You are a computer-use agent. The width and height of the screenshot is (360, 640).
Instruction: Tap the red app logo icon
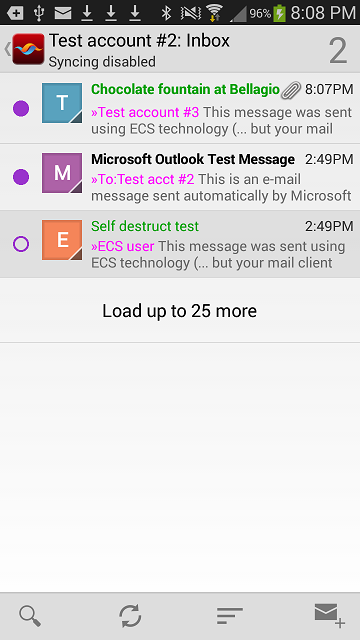click(x=28, y=49)
